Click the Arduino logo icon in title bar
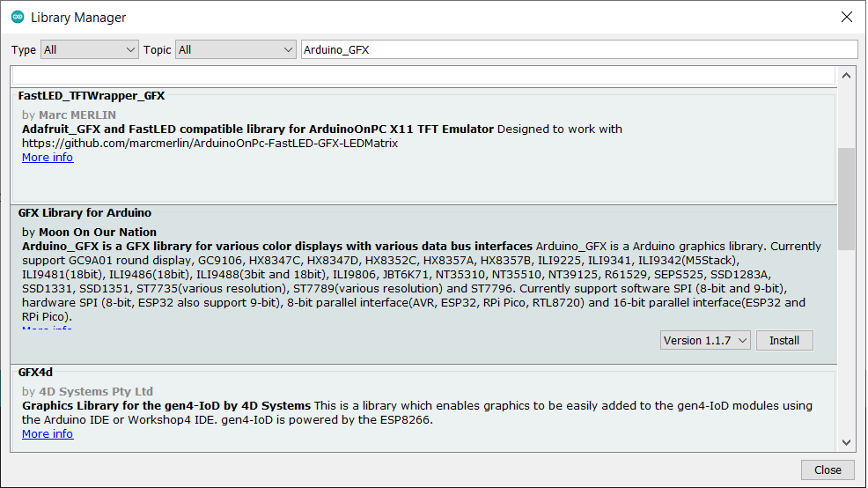The image size is (868, 488). point(18,17)
